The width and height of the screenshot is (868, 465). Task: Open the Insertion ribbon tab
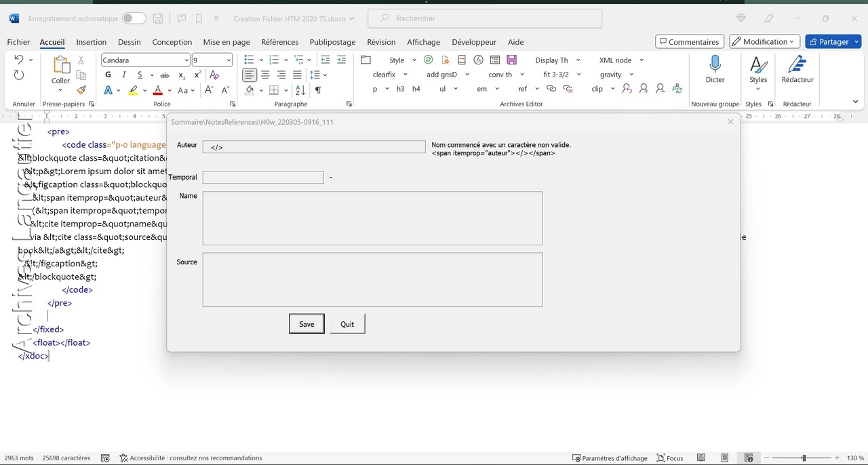[92, 42]
